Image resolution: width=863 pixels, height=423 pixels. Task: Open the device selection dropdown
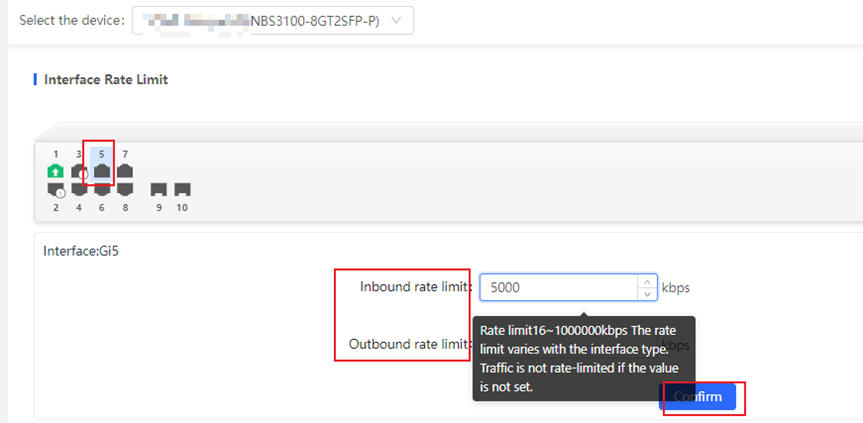(x=272, y=20)
